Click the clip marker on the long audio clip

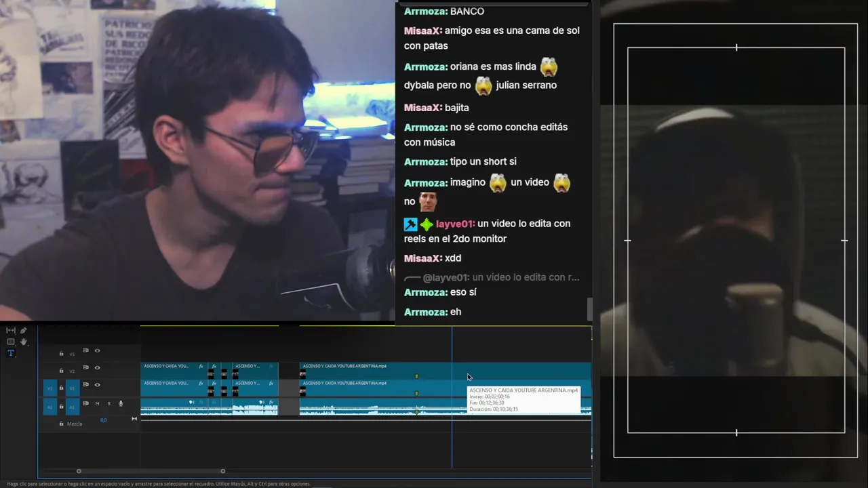(x=416, y=411)
